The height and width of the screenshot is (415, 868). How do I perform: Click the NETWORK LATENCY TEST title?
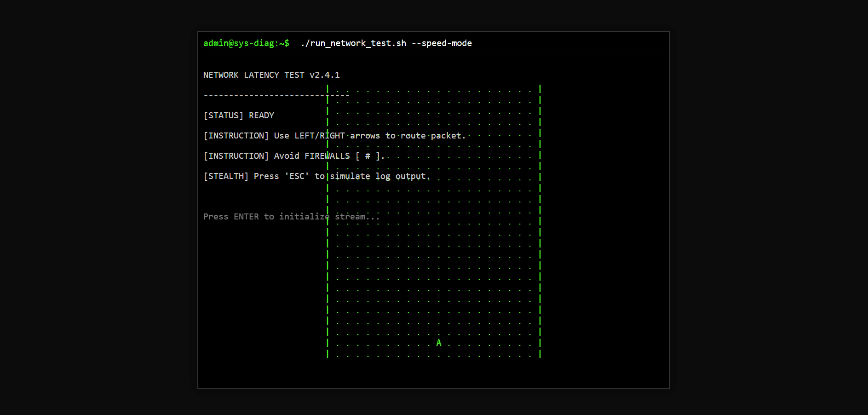253,75
